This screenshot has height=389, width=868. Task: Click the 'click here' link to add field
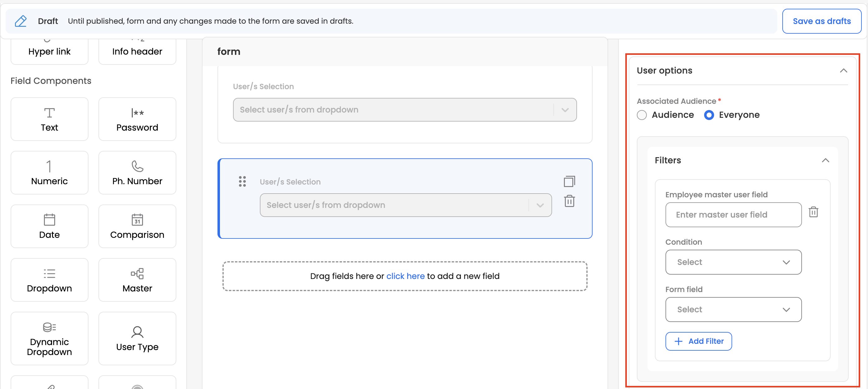click(405, 276)
